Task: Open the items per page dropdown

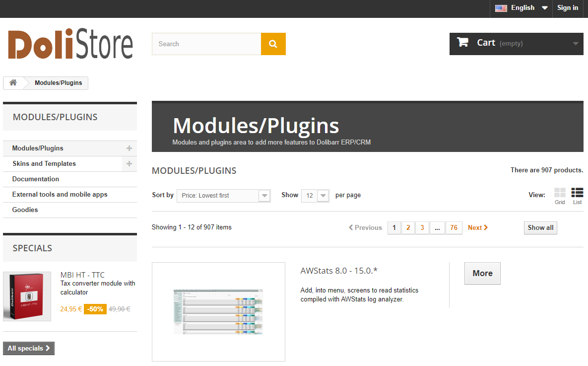Action: (x=315, y=196)
